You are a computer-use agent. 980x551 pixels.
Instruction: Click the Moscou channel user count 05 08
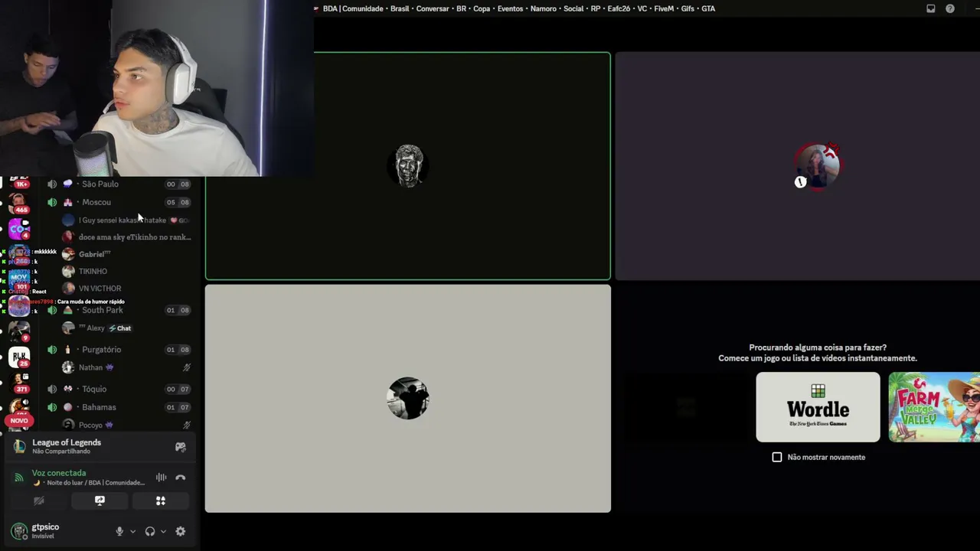tap(178, 202)
